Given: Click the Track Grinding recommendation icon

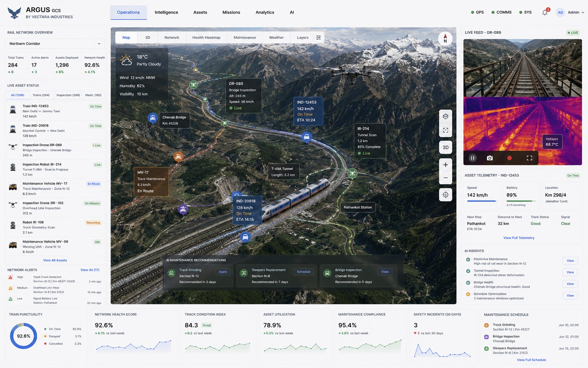Looking at the screenshot, I should (x=171, y=273).
